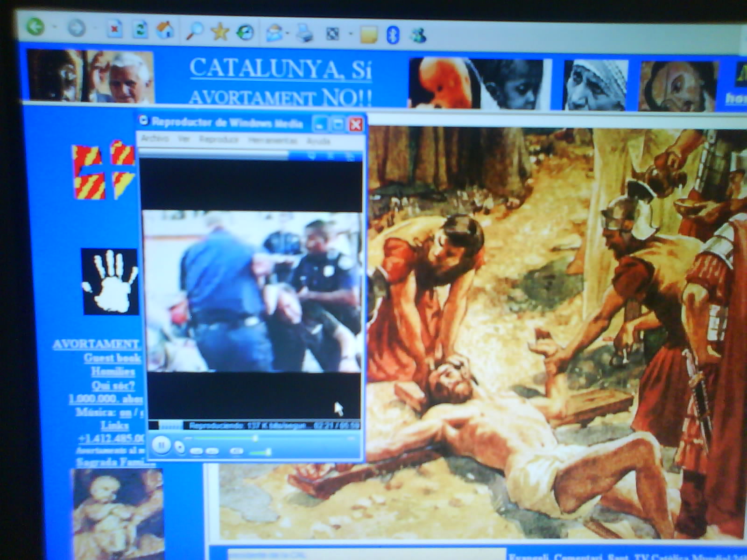Image resolution: width=747 pixels, height=560 pixels.
Task: Click the Previous track oval button
Action: coord(196,451)
